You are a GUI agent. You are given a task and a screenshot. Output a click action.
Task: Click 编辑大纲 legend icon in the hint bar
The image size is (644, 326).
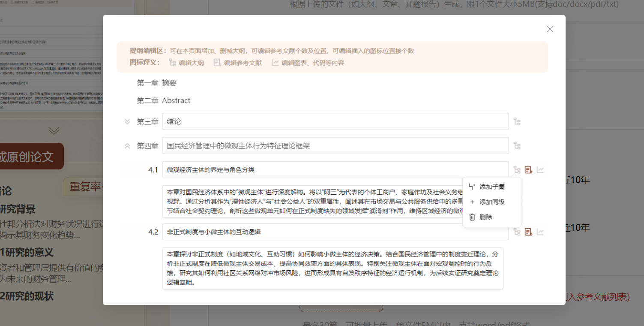tap(173, 63)
